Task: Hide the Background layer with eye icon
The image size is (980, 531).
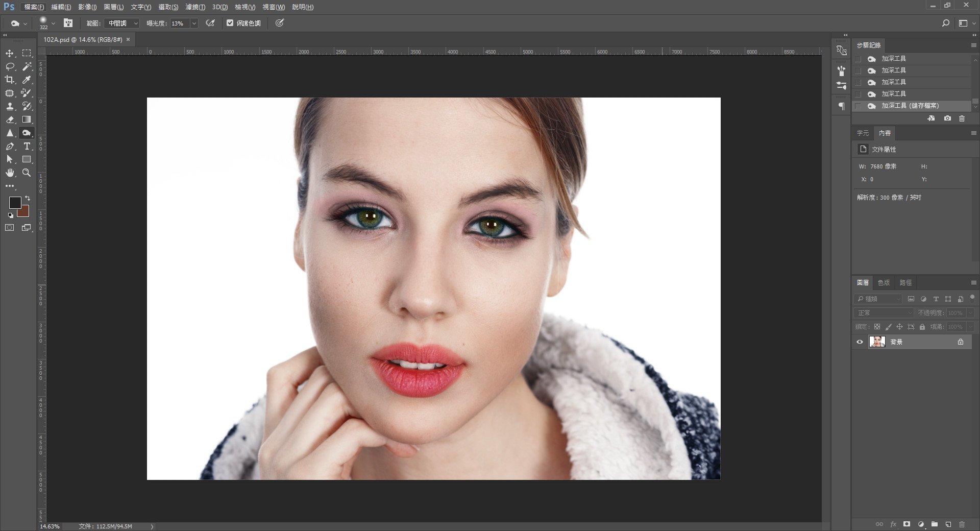Action: pos(860,342)
